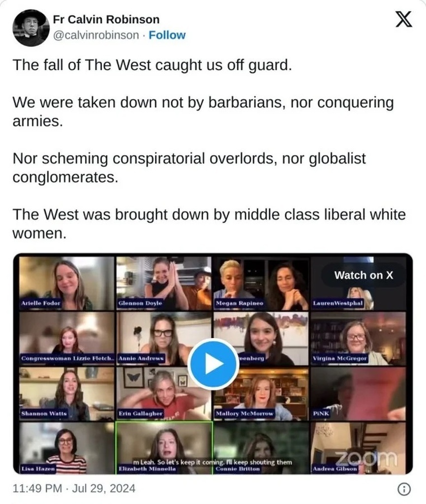426x504 pixels.
Task: Click the Shannon Watts video tile
Action: pos(67,394)
